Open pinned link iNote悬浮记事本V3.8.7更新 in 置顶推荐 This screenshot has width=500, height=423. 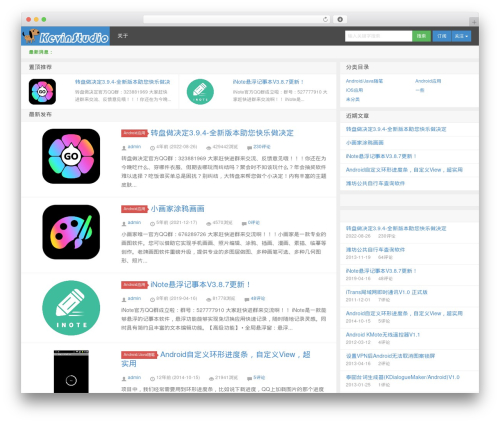[x=268, y=82]
